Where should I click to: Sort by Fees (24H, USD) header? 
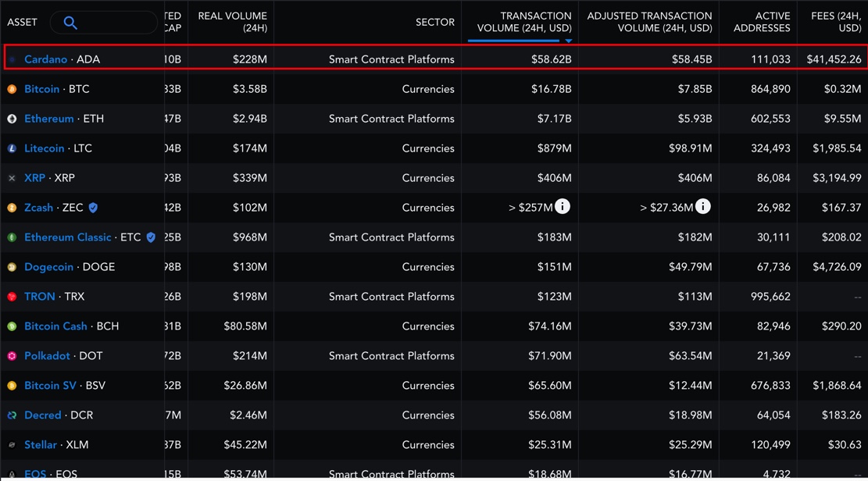(x=836, y=22)
